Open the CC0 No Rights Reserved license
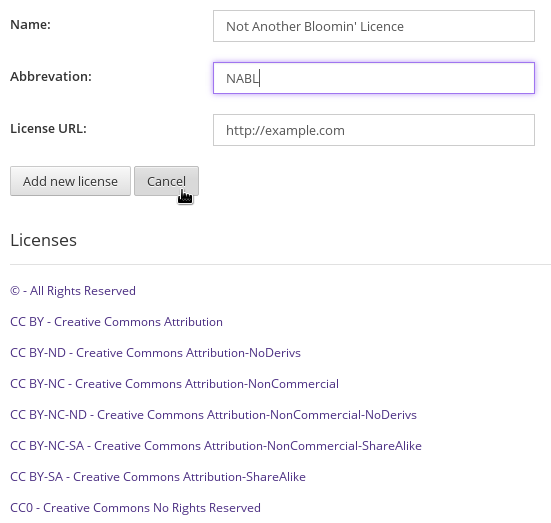The height and width of the screenshot is (523, 551). [135, 508]
